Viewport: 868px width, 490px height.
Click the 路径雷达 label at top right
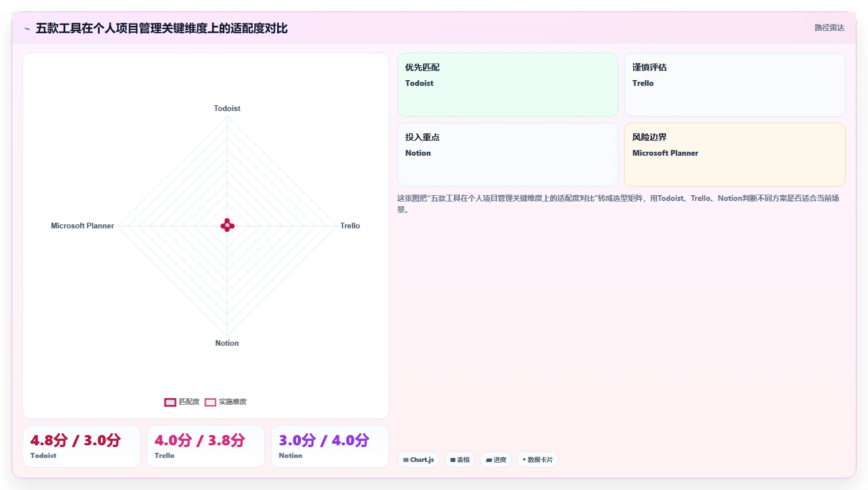point(829,27)
